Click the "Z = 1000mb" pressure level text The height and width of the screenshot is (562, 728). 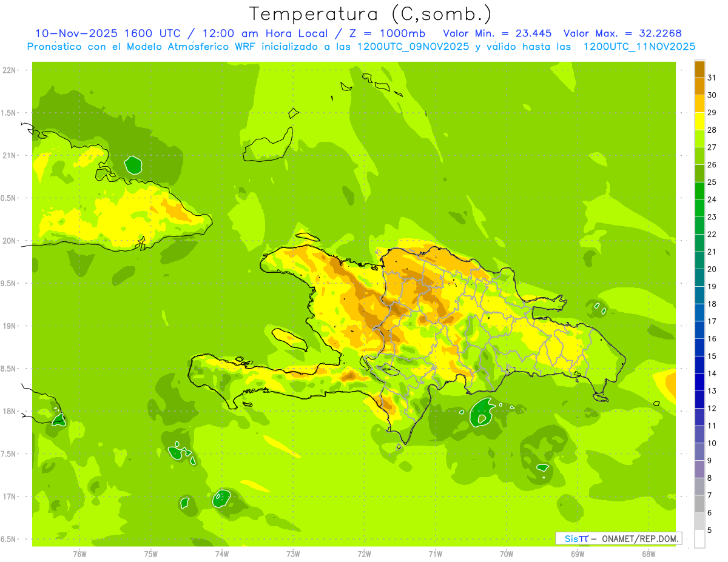pyautogui.click(x=386, y=33)
